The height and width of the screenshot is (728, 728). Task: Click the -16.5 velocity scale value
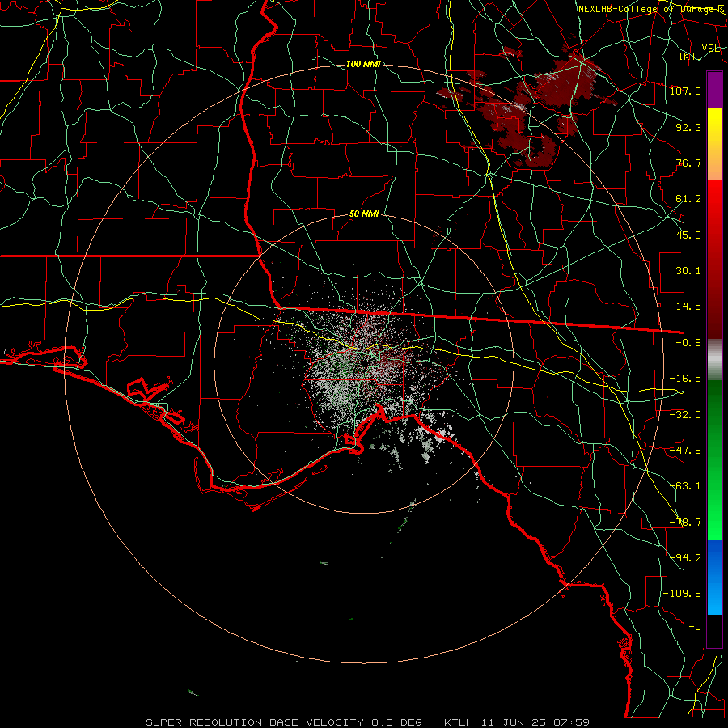[685, 379]
